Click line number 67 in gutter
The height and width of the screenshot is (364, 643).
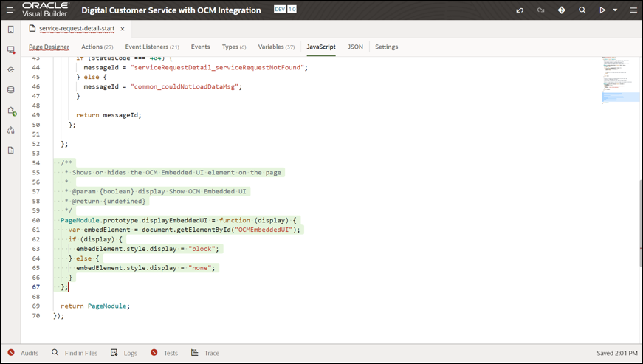[36, 287]
